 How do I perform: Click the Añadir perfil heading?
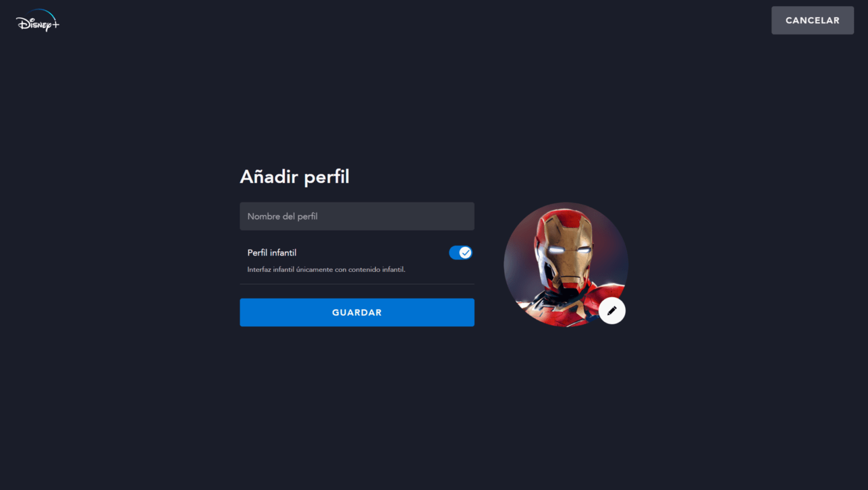[x=294, y=177]
